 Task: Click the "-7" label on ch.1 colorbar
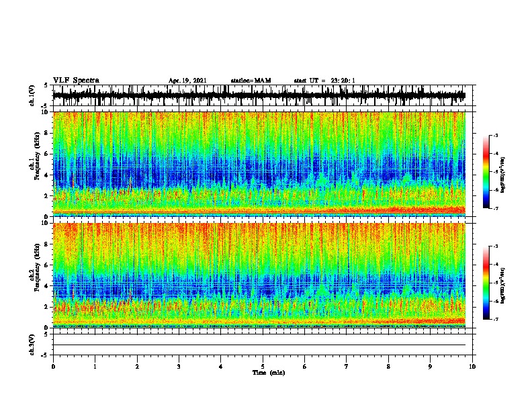pyautogui.click(x=495, y=208)
